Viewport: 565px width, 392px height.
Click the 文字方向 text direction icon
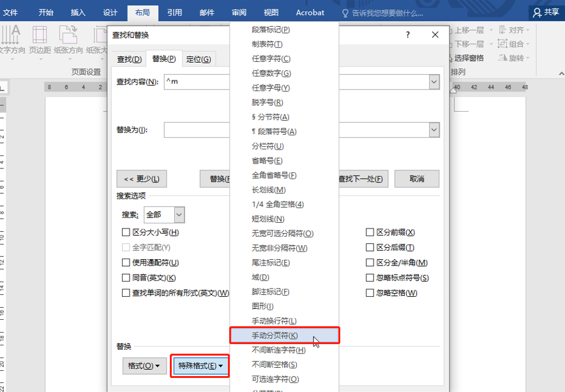pos(10,34)
